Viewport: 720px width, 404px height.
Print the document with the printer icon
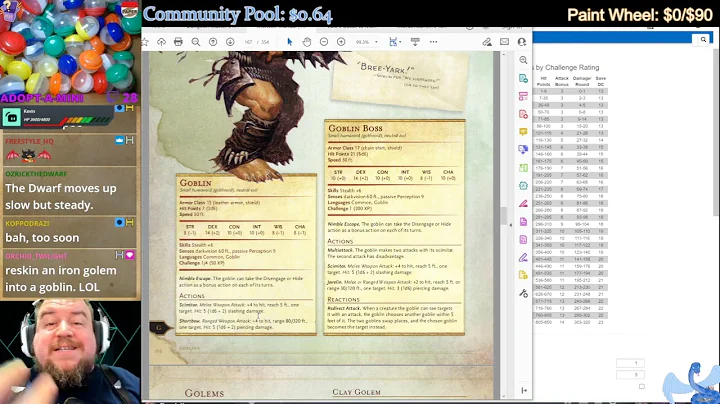(178, 42)
